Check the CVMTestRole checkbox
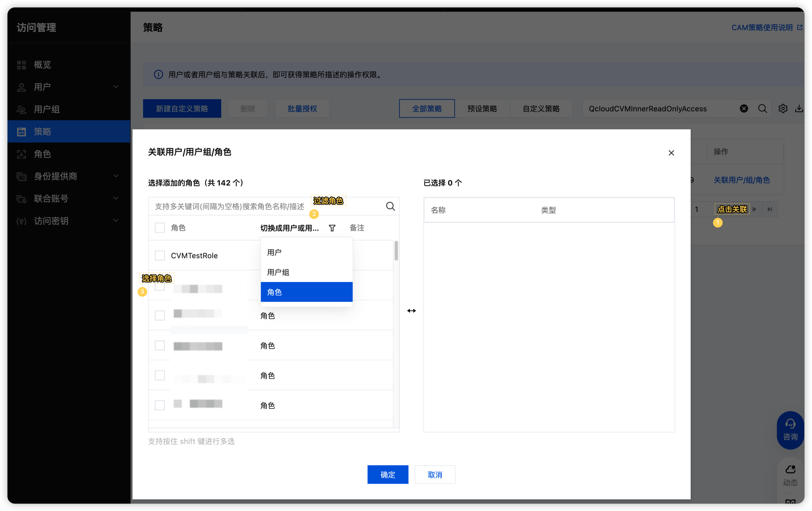Viewport: 812px width, 511px height. pos(160,256)
